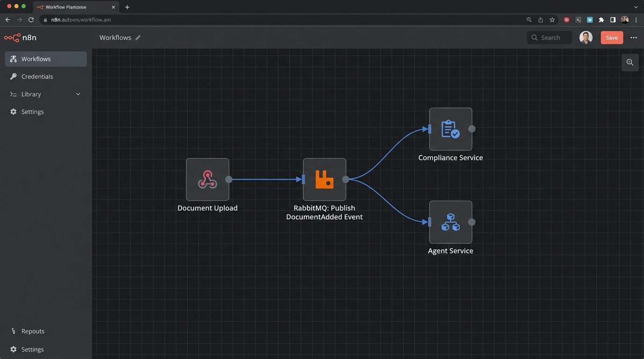Click the n8n logo
Viewport: 644px width, 359px height.
pos(20,38)
